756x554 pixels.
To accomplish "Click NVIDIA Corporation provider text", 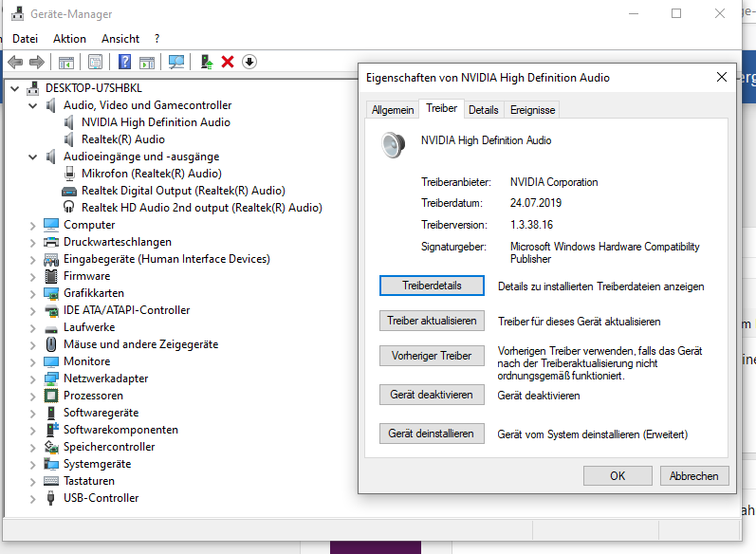I will tap(554, 182).
